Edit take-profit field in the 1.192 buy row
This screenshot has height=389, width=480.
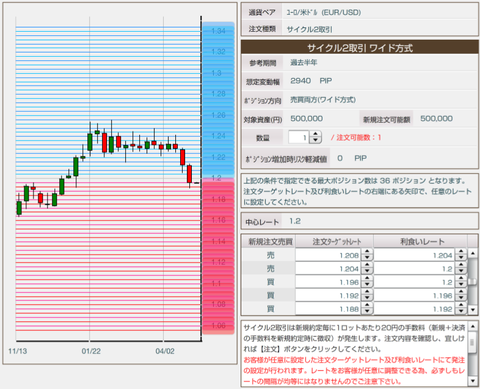(414, 295)
